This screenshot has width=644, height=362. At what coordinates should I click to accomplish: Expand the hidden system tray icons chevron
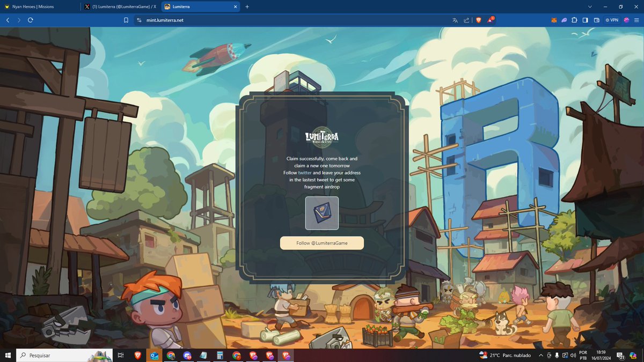pos(540,355)
